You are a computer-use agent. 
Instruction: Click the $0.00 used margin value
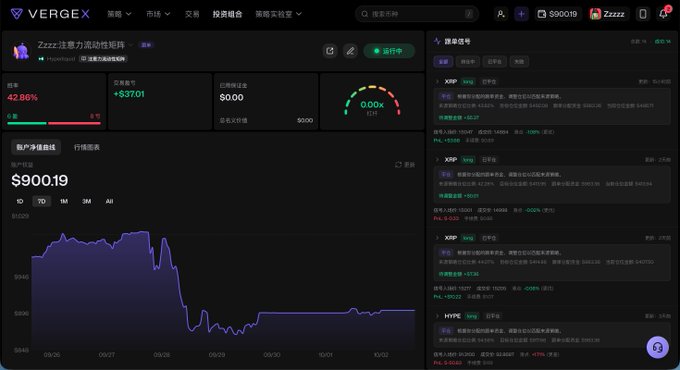click(231, 97)
